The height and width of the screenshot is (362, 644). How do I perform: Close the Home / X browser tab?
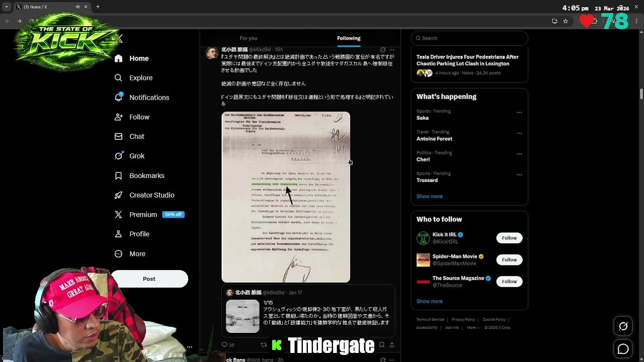(x=86, y=7)
